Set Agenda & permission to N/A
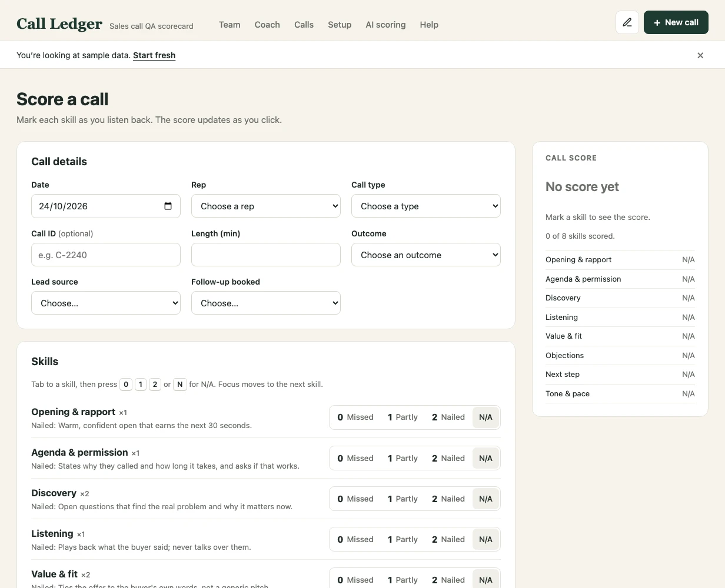The image size is (725, 588). [485, 458]
